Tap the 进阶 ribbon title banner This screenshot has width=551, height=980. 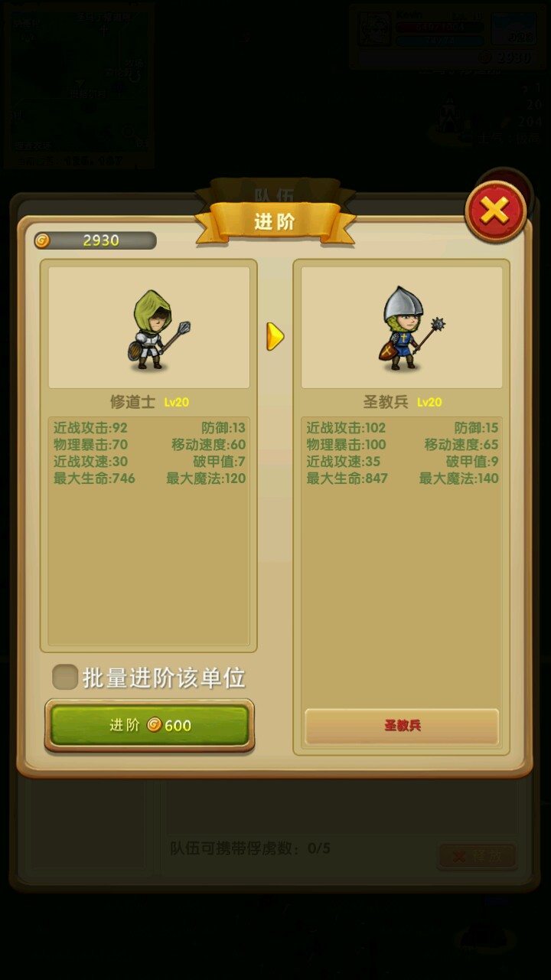[275, 222]
